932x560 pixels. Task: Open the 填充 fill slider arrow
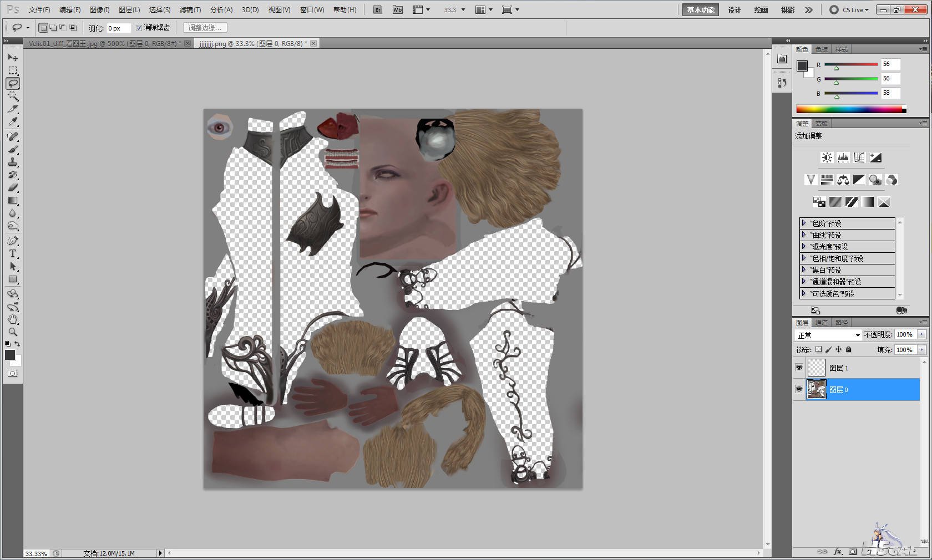[x=921, y=350]
